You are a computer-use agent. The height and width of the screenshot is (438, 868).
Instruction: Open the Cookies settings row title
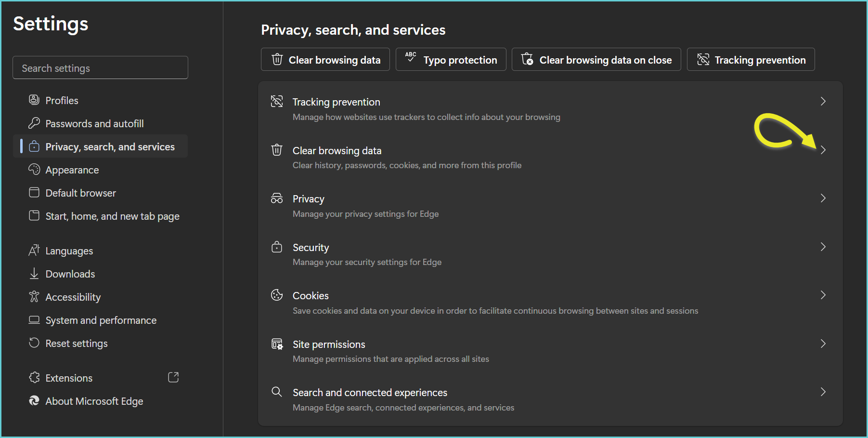(x=311, y=295)
